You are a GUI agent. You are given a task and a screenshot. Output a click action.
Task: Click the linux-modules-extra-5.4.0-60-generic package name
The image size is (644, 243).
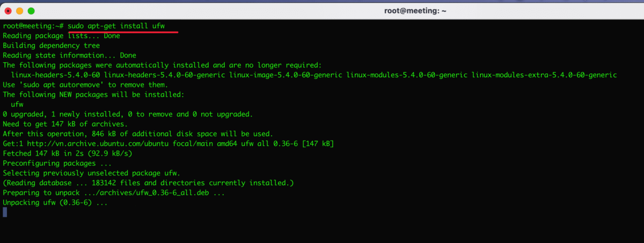point(544,75)
